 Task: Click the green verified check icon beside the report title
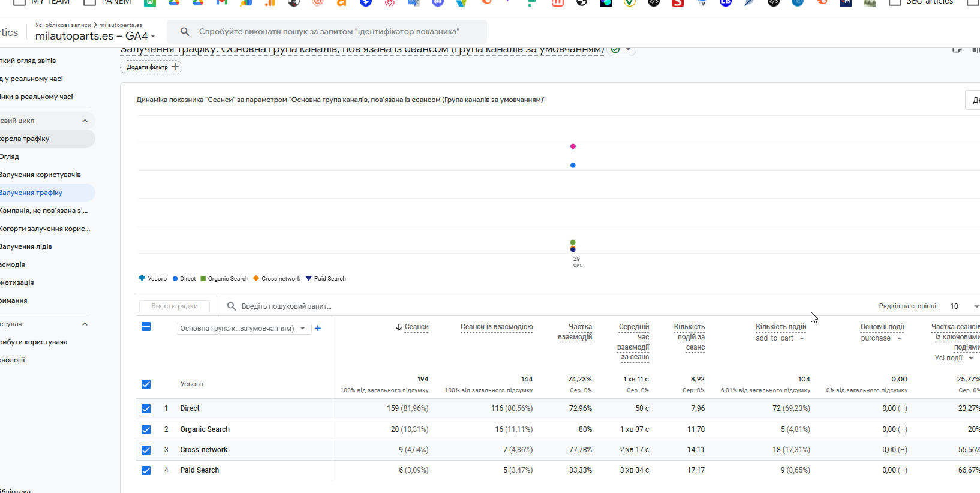tap(615, 49)
